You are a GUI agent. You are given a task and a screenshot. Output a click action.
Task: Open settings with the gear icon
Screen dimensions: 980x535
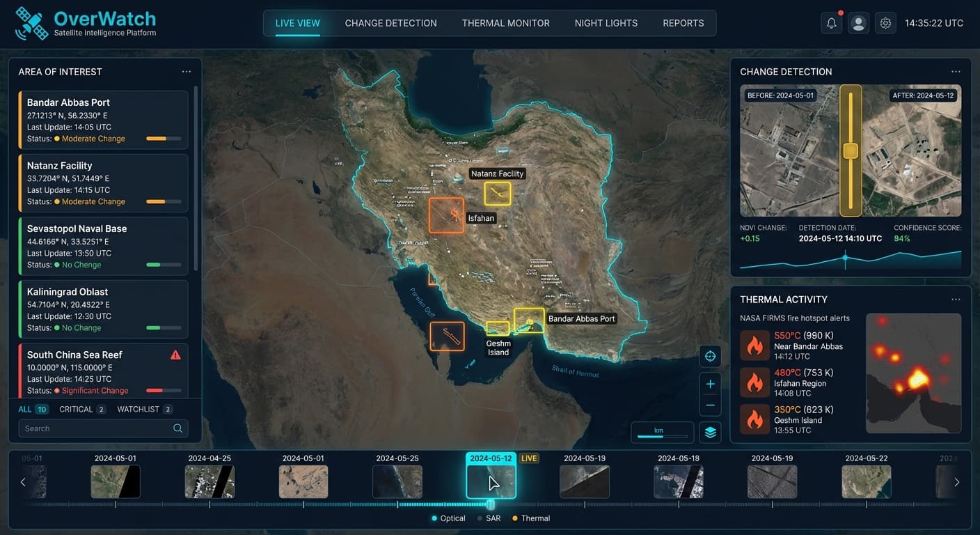(x=885, y=22)
